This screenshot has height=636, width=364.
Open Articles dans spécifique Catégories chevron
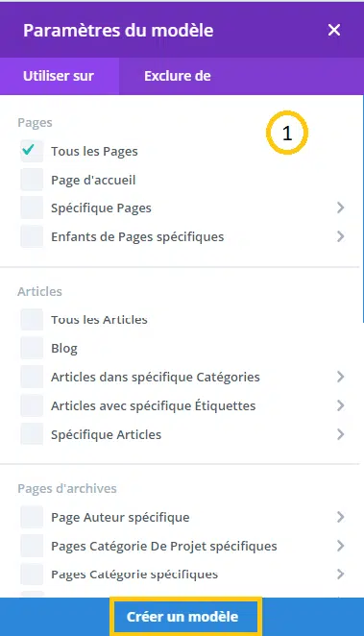[341, 377]
